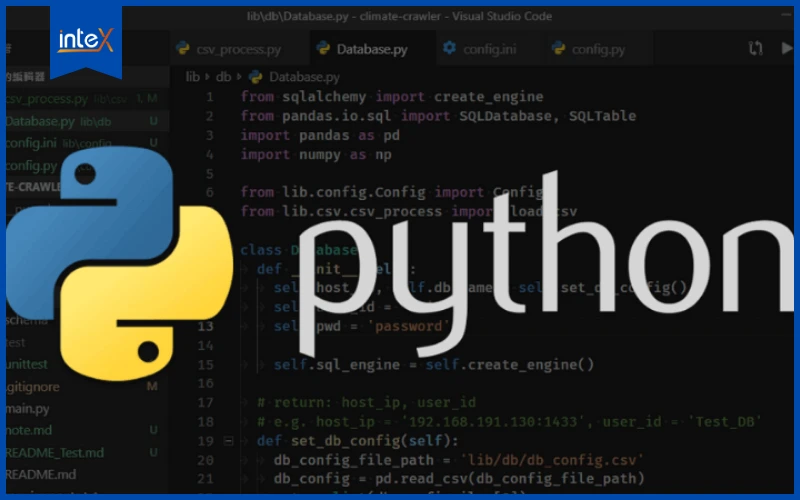Image resolution: width=800 pixels, height=500 pixels.
Task: Click the '192.168.191.130:1433' string in comment
Action: pos(493,422)
